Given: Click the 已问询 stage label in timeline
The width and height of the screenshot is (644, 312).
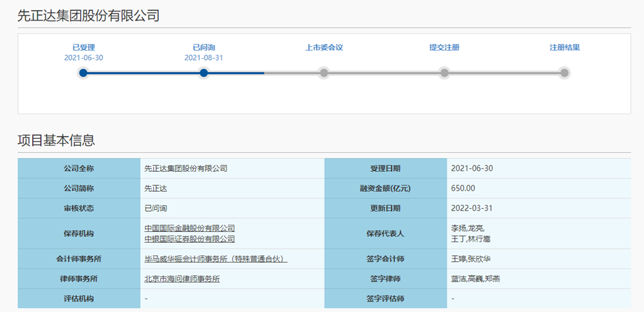Looking at the screenshot, I should [203, 48].
